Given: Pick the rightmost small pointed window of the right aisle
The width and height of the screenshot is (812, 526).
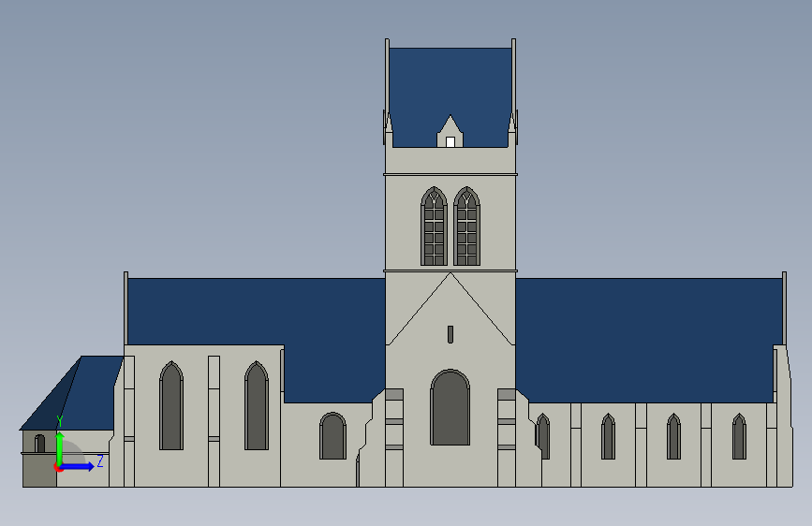Looking at the screenshot, I should (739, 436).
